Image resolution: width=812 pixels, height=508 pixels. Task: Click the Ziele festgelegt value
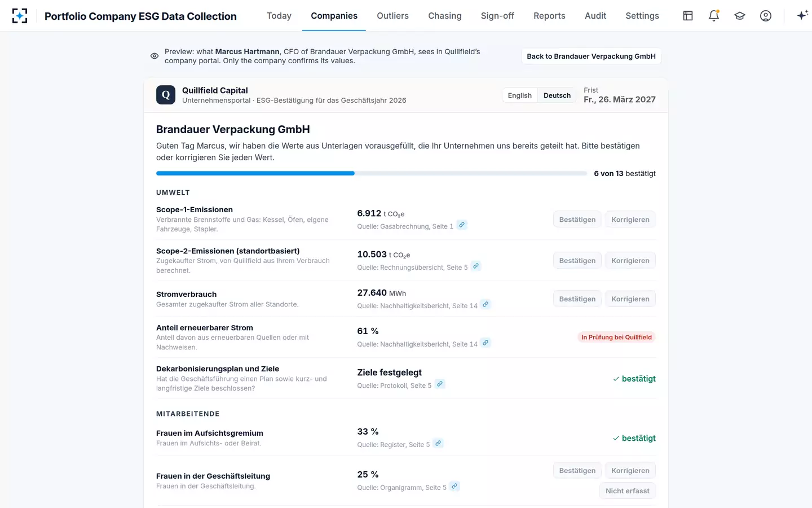tap(389, 373)
